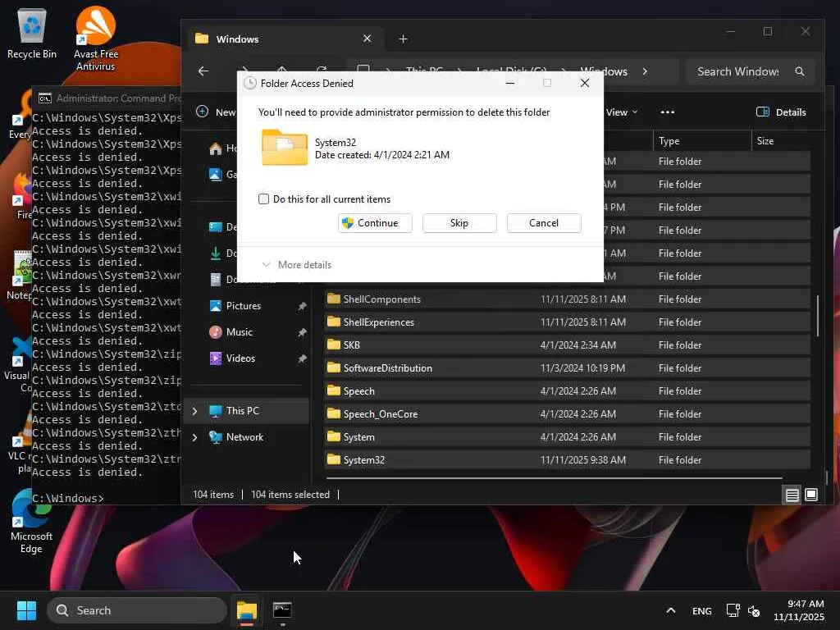This screenshot has height=630, width=840.
Task: Click the Windows Start button
Action: [26, 610]
